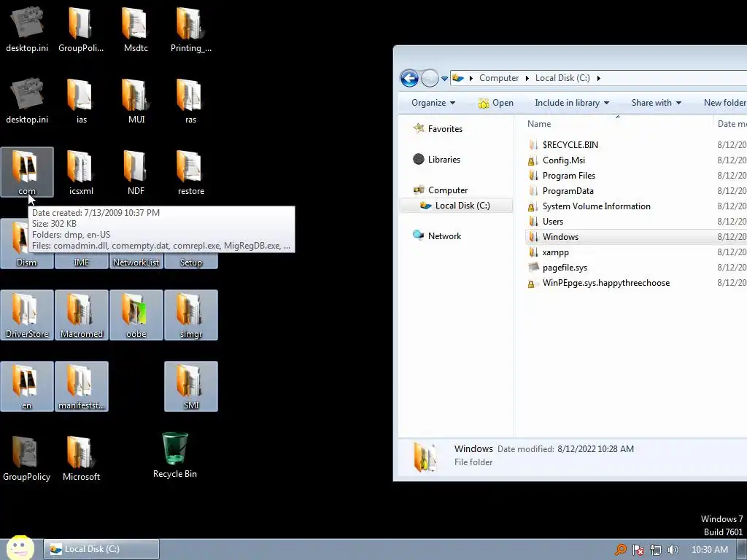Select the SMI folder icon

tap(191, 386)
